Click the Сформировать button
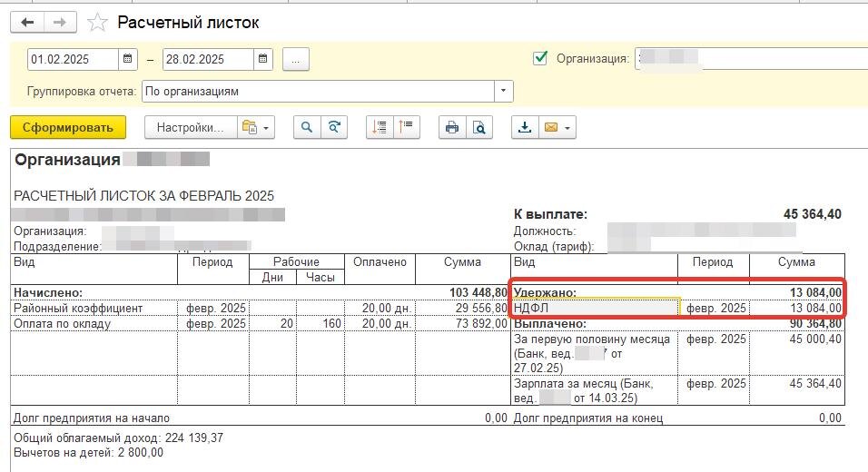The image size is (868, 472). (68, 127)
